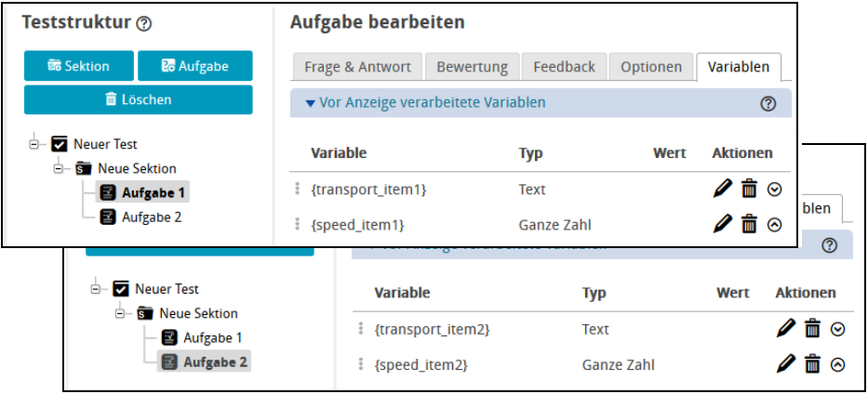Screen dimensions: 868x394
Task: Click pencil edit icon for {transport_item1}
Action: tap(723, 190)
